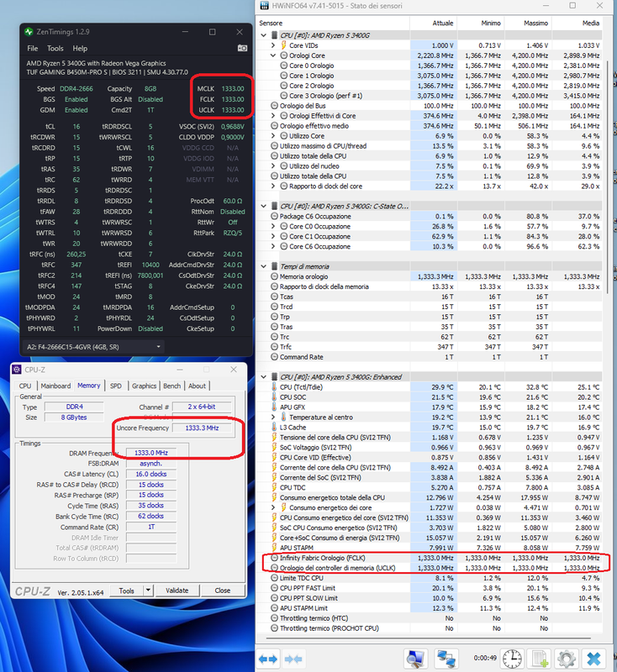Switch to the CPU tab in CPU-Z
This screenshot has height=672, width=617.
point(25,386)
